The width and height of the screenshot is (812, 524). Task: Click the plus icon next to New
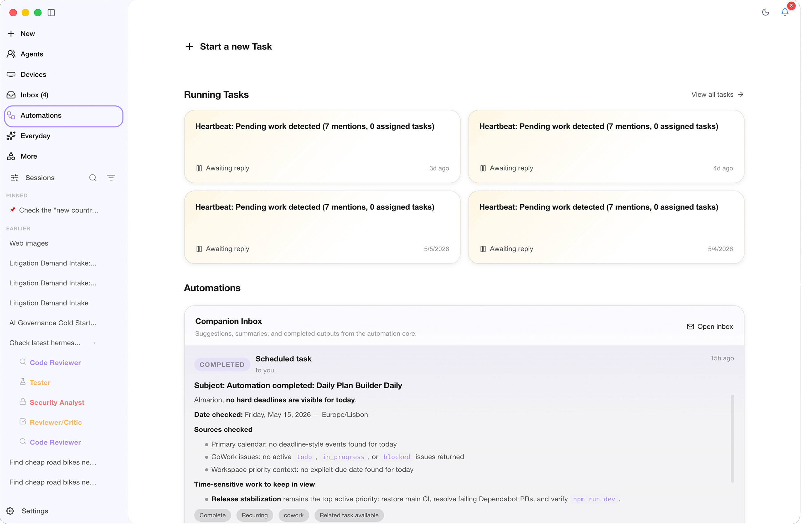point(11,33)
